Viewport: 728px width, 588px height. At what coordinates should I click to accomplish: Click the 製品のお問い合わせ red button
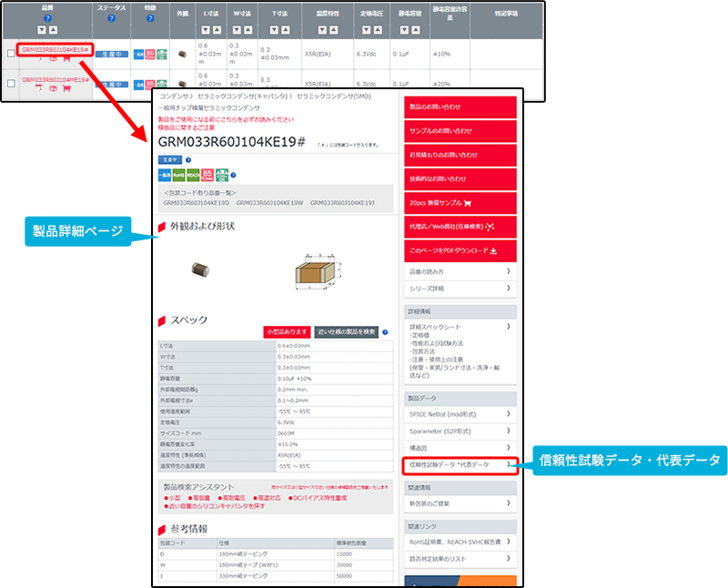460,106
